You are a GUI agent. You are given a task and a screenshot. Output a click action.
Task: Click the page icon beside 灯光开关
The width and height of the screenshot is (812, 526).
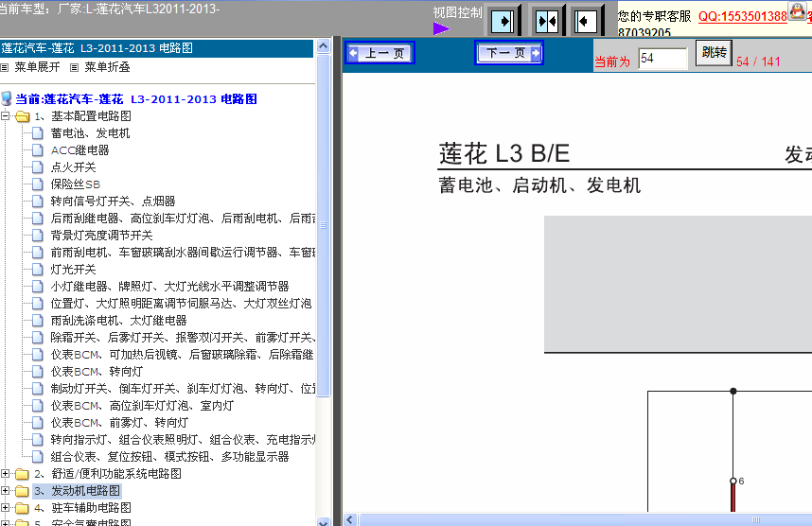click(x=37, y=270)
